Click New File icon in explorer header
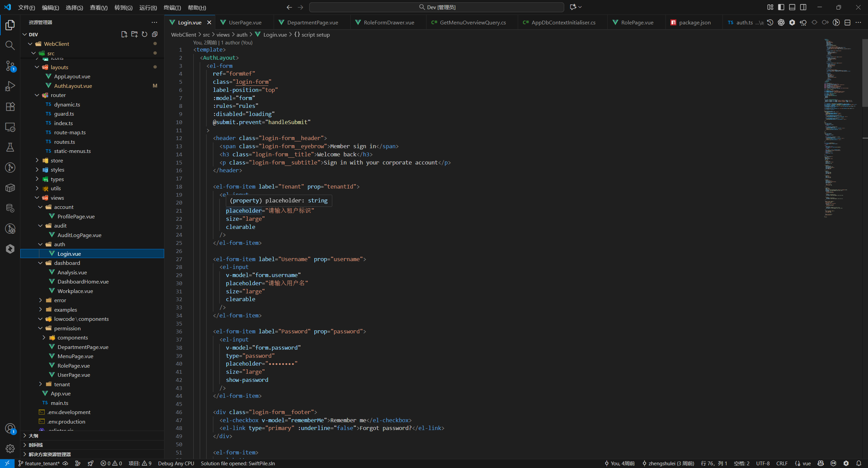 (124, 34)
